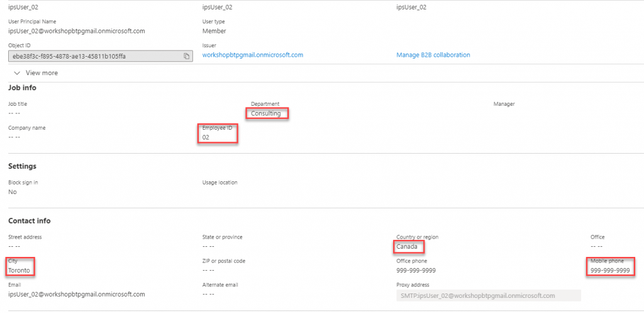Open the workshopbtpgmail.onmicrosoft.com issuer link

coord(253,55)
